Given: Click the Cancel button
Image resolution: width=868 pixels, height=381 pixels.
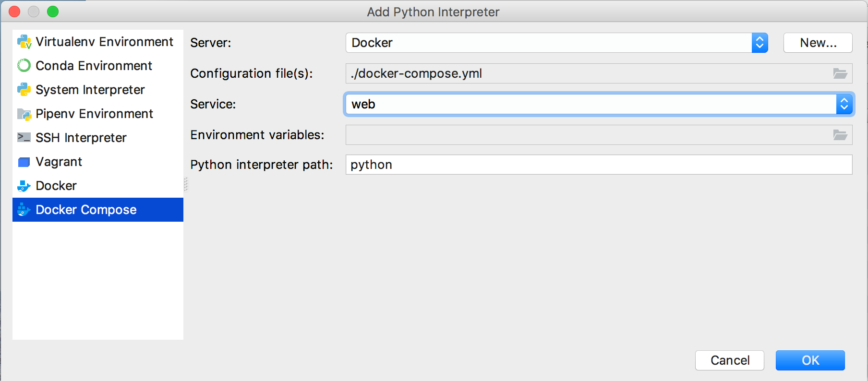Looking at the screenshot, I should pyautogui.click(x=730, y=360).
